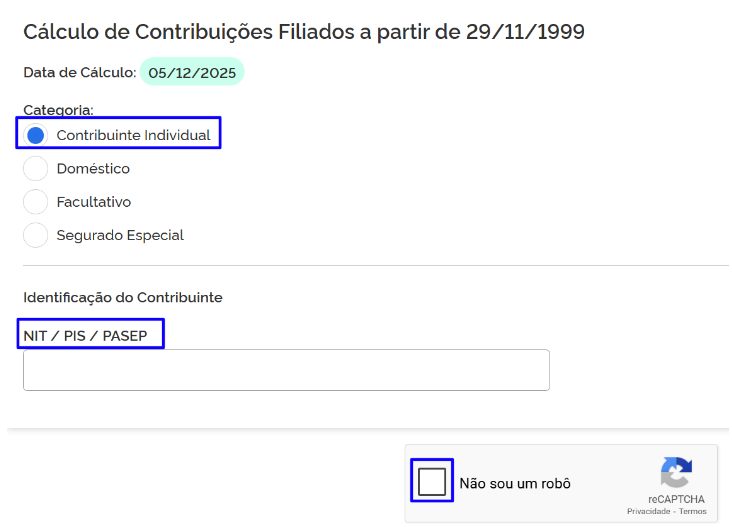Pick the Segurado Especial radio option
732x527 pixels.
coord(36,236)
